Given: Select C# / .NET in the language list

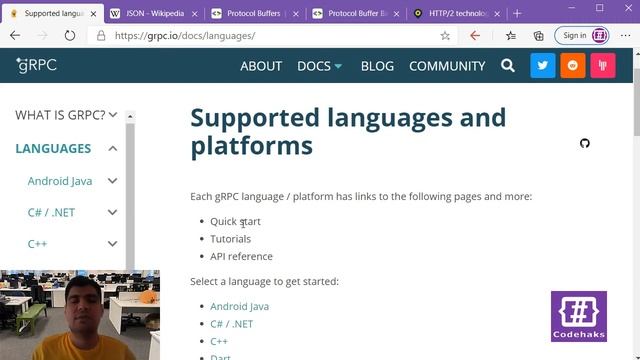Looking at the screenshot, I should pos(231,324).
